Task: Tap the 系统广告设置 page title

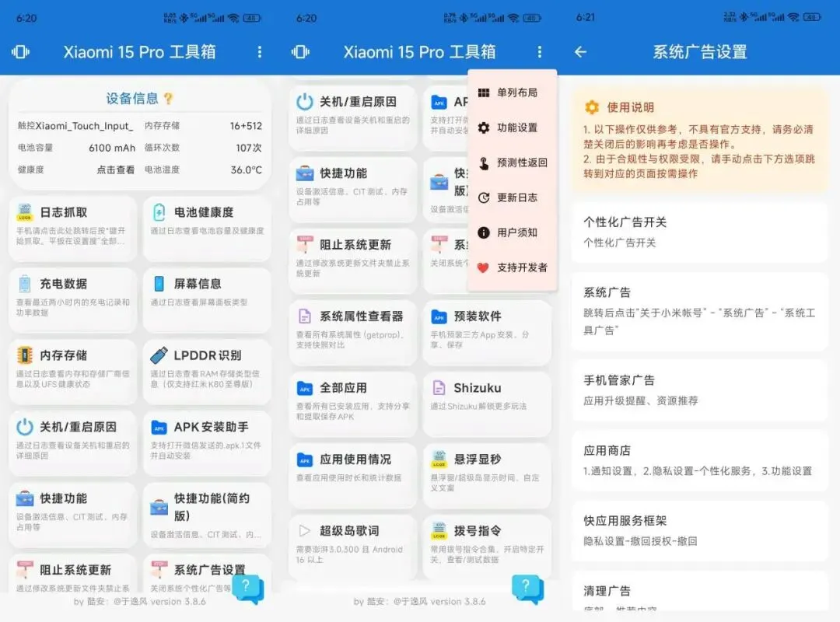Action: 700,52
